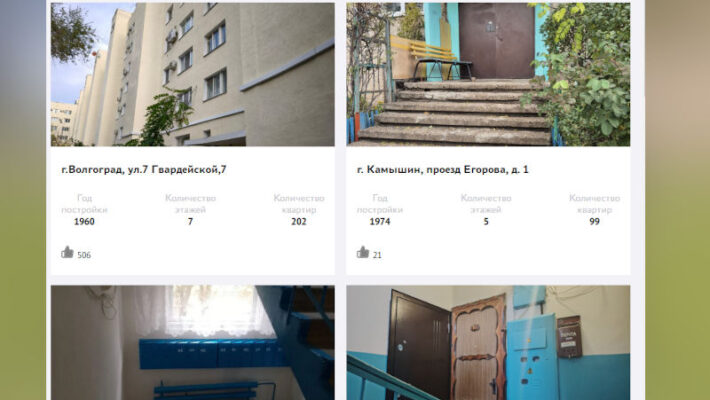
Task: Select the 99 apartments count
Action: (x=595, y=222)
